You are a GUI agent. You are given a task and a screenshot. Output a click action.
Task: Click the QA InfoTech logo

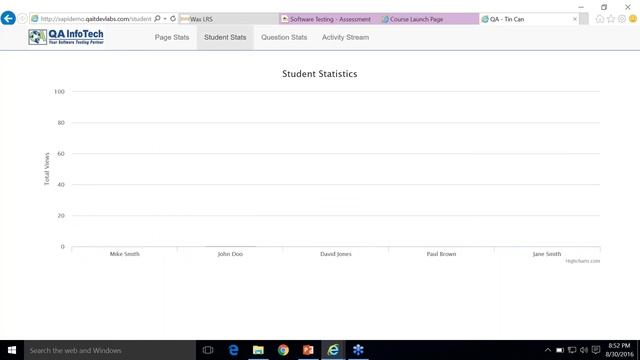(x=66, y=37)
